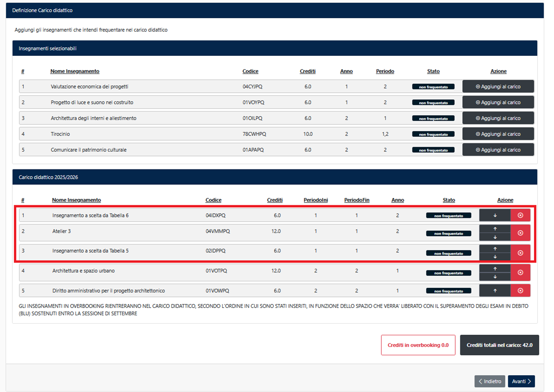Image resolution: width=554 pixels, height=392 pixels.
Task: Sort the table by "Codice"
Action: (250, 71)
